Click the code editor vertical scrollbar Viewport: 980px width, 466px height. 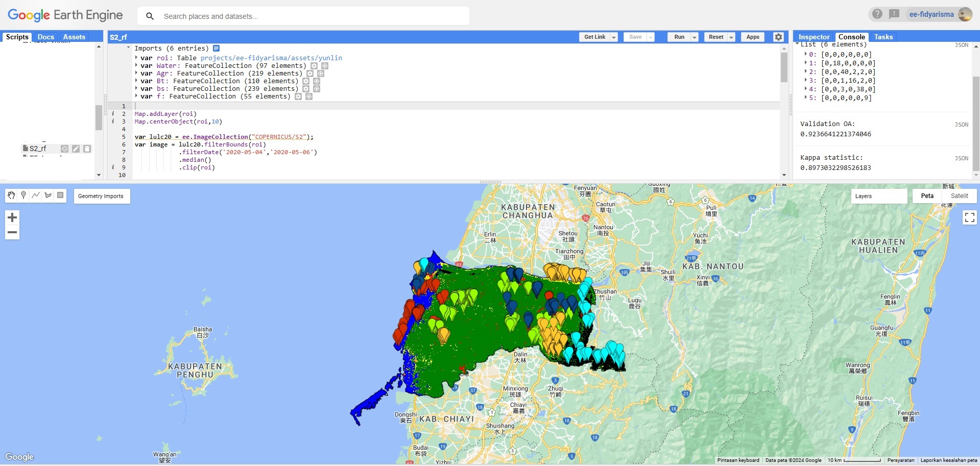tap(784, 67)
